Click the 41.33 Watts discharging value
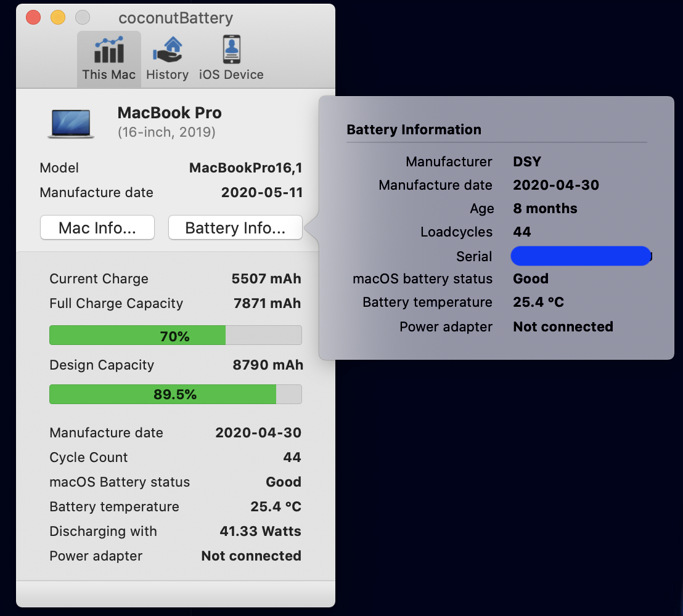The width and height of the screenshot is (683, 616). point(260,531)
